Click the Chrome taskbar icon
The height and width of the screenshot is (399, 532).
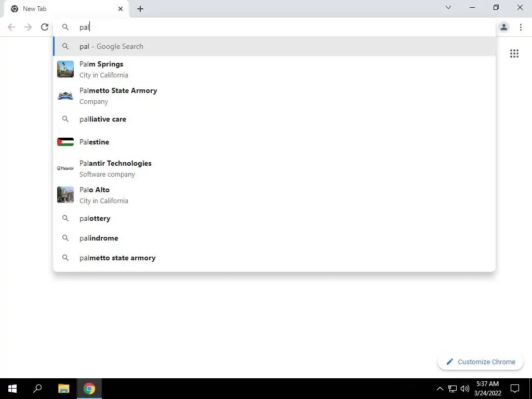(x=89, y=389)
